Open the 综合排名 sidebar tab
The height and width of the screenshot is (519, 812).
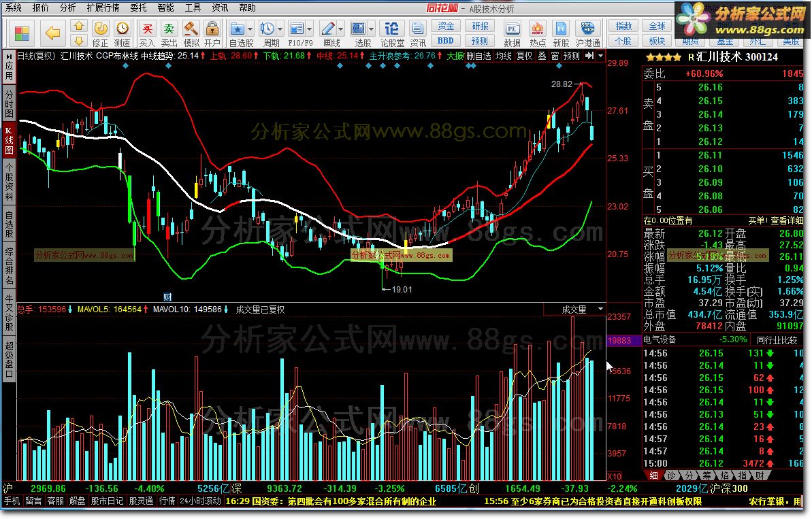coord(9,266)
